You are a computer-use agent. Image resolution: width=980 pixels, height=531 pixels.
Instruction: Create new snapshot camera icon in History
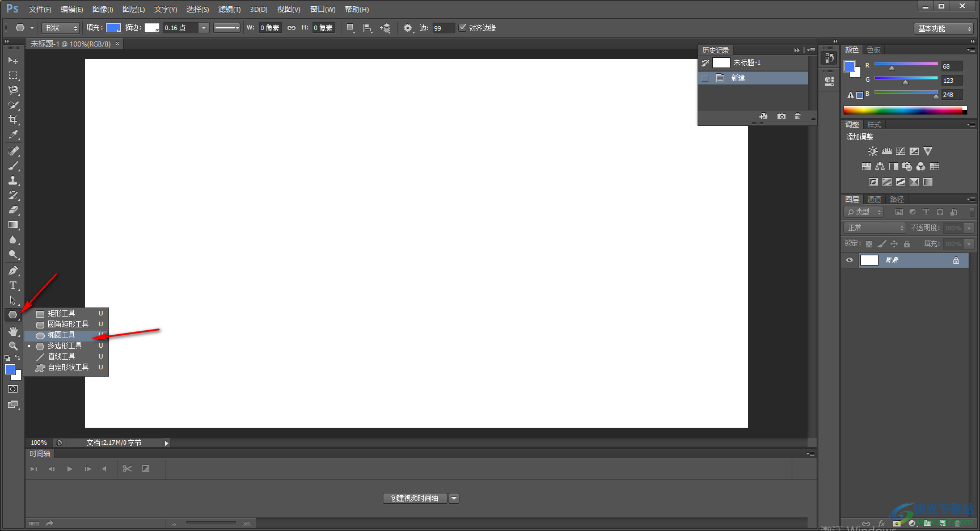[x=782, y=116]
